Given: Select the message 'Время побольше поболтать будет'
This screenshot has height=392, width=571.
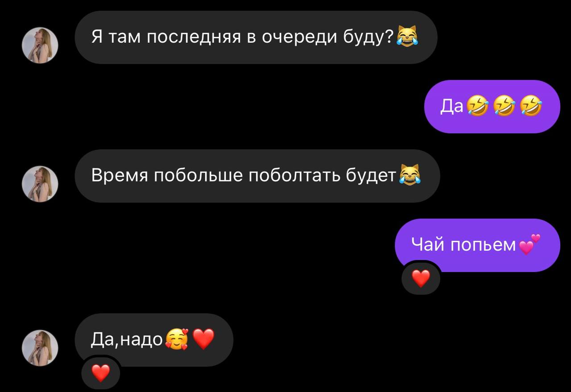Looking at the screenshot, I should point(257,176).
